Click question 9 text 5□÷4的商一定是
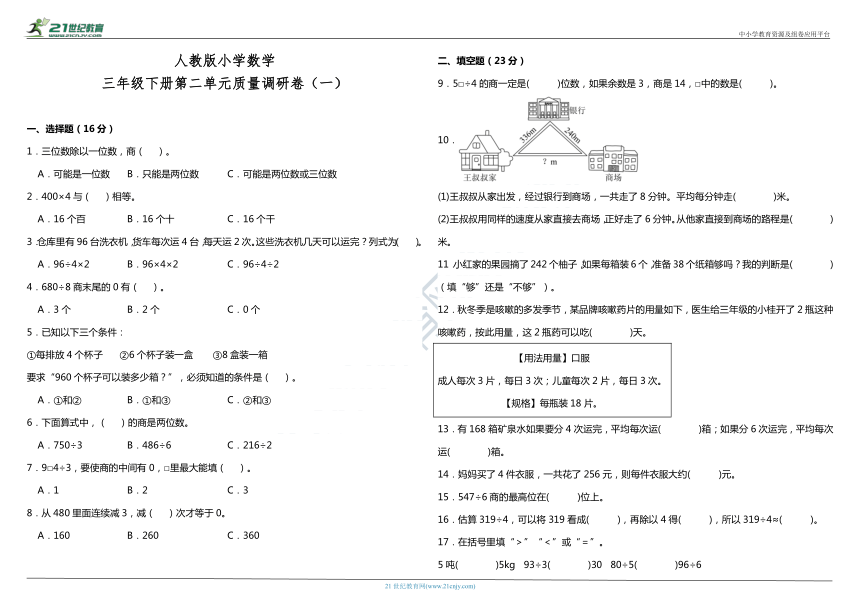 [x=607, y=84]
